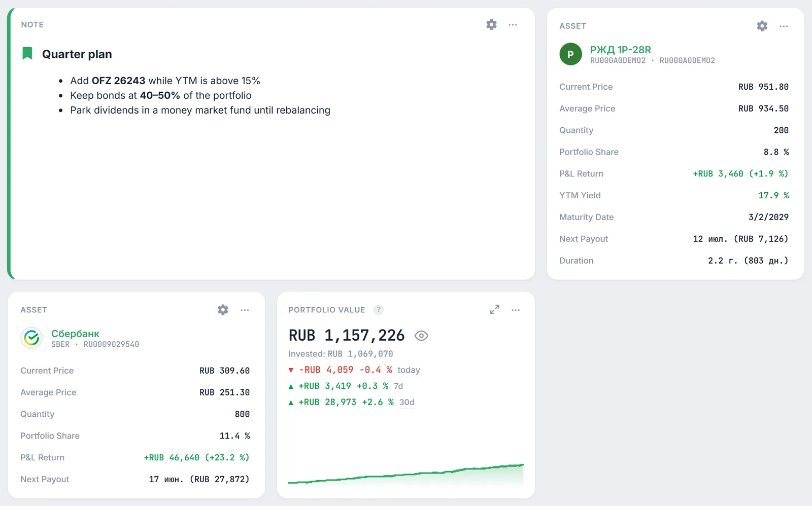Screen dimensions: 812x506
Task: Click the help question mark next to Portfolio Value
Action: pos(379,310)
